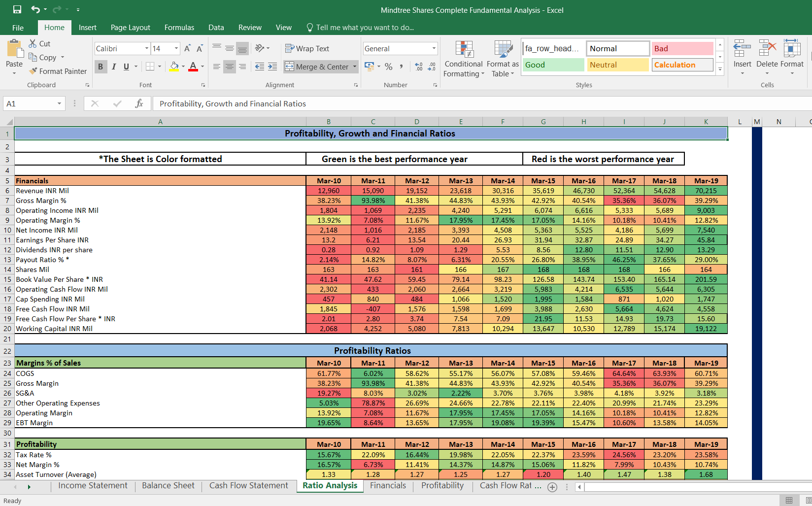Screen dimensions: 812x506
Task: Click the Cut scissors icon
Action: 33,43
